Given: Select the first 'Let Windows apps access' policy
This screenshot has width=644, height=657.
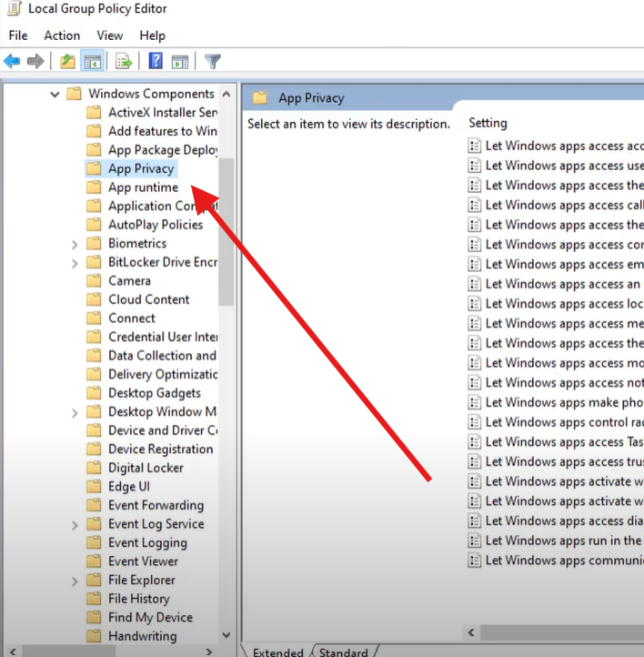Looking at the screenshot, I should 564,146.
